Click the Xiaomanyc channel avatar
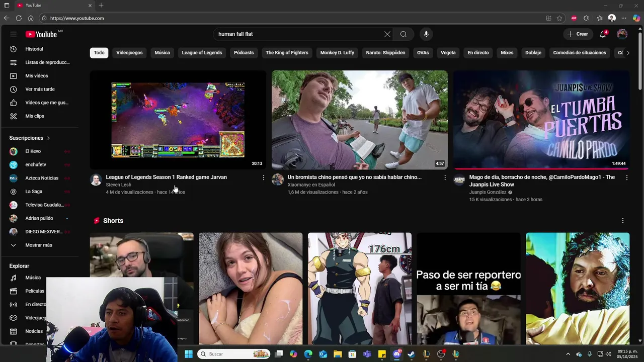This screenshot has width=644, height=362. 278,180
